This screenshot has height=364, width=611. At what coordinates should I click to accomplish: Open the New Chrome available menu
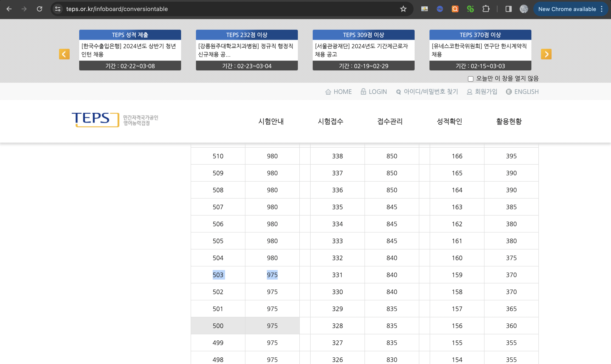(x=570, y=9)
